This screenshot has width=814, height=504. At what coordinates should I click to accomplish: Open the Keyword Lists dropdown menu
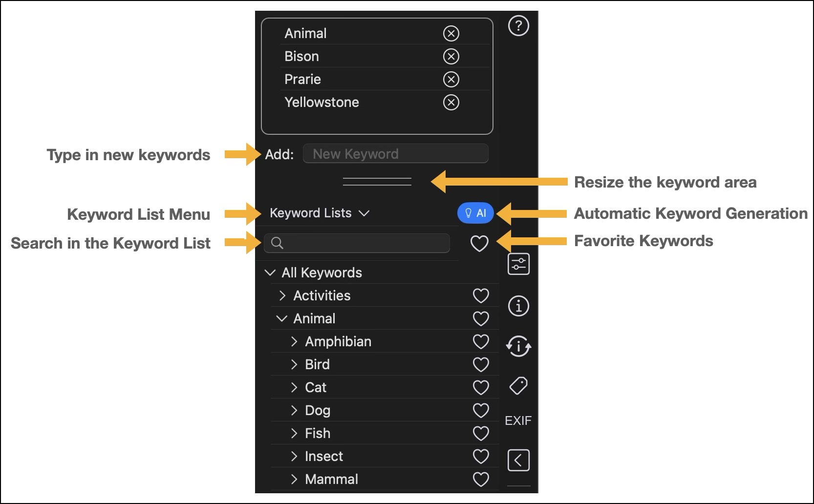coord(320,213)
